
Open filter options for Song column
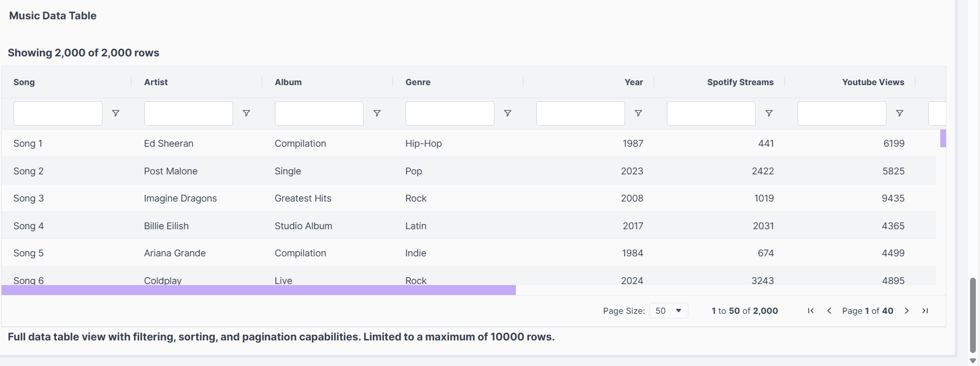[x=116, y=113]
